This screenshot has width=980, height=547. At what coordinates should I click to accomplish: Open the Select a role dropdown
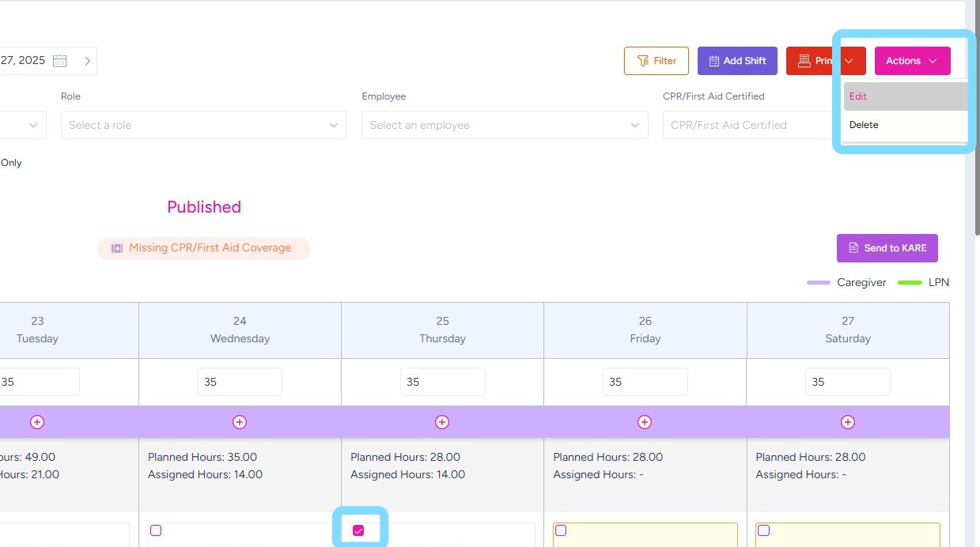203,125
